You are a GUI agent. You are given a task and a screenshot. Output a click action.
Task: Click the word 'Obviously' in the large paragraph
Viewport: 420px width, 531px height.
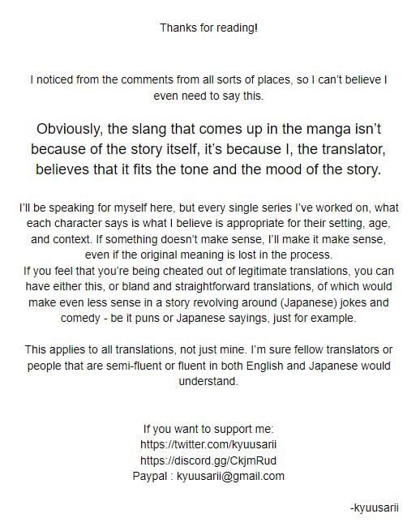coord(70,130)
